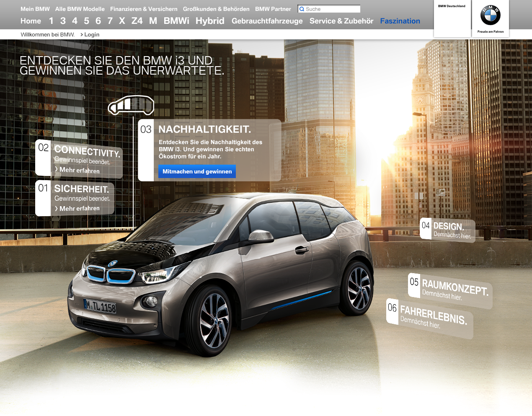Open the BMWi nav item
Screen dimensions: 532x416
click(x=176, y=21)
